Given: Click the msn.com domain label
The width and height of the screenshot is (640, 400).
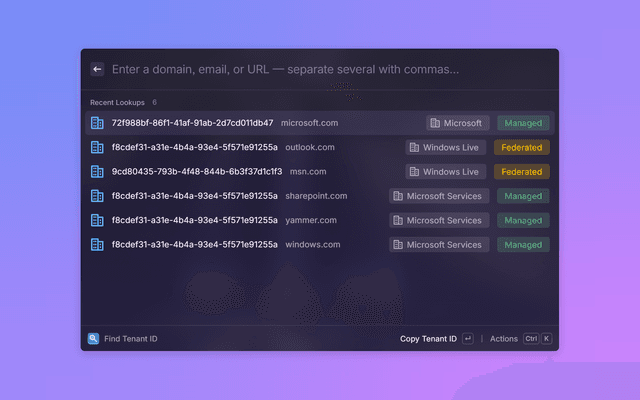Looking at the screenshot, I should click(x=308, y=171).
